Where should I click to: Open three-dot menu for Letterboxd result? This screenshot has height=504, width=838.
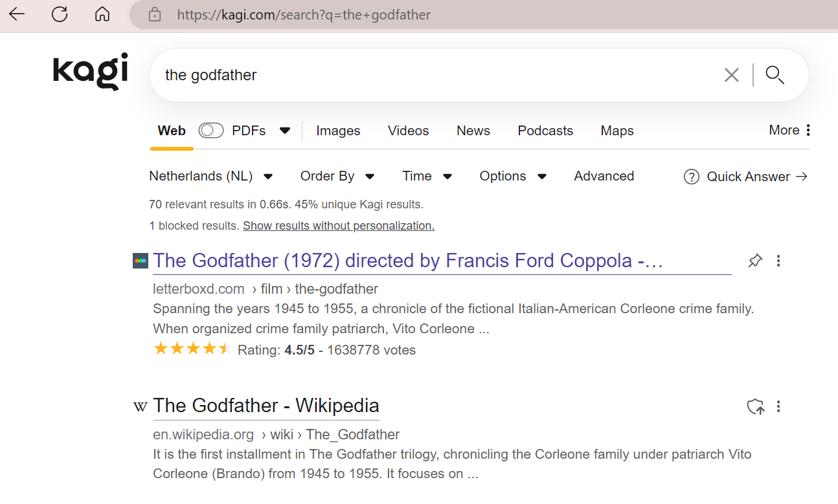(778, 261)
